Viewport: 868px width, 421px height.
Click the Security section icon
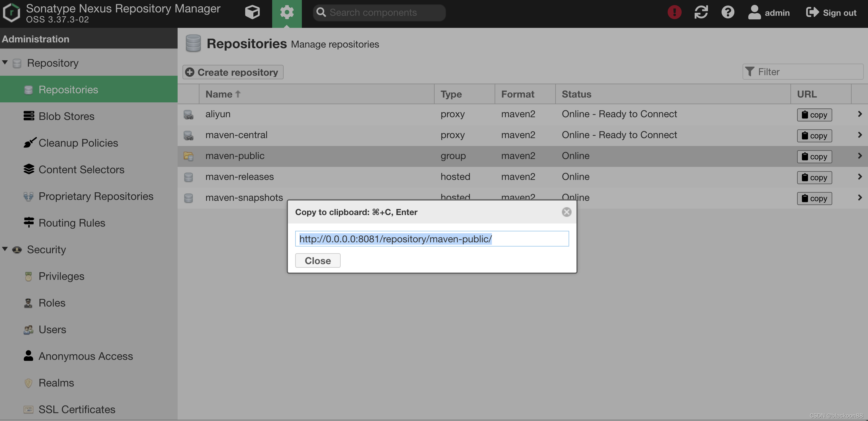tap(17, 250)
